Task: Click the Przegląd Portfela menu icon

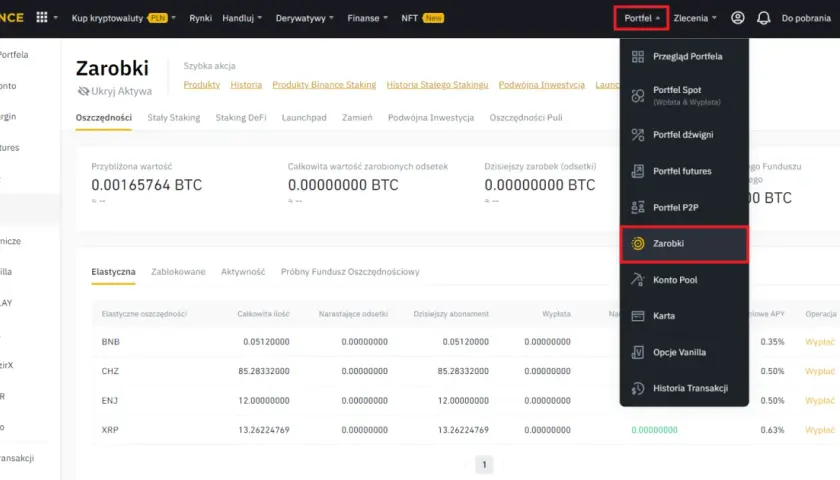Action: tap(638, 56)
